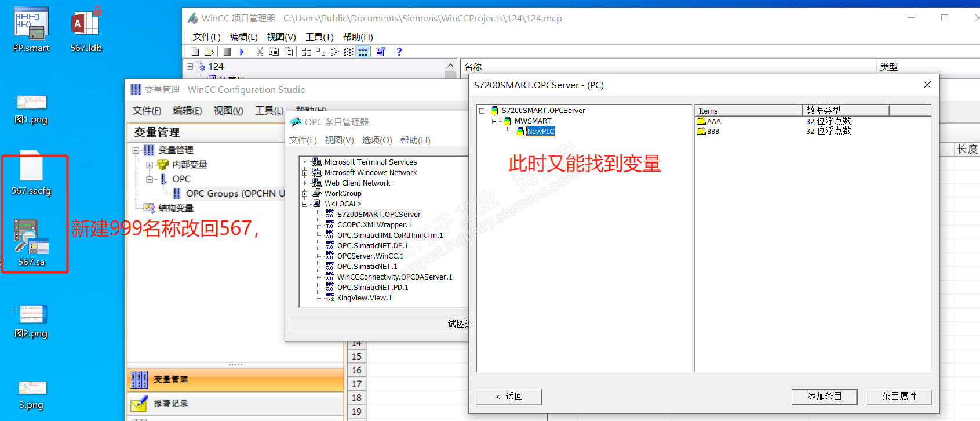Screen dimensions: 980x421
Task: Open 文件(F) menu in OPC 条目管理器
Action: [x=303, y=140]
